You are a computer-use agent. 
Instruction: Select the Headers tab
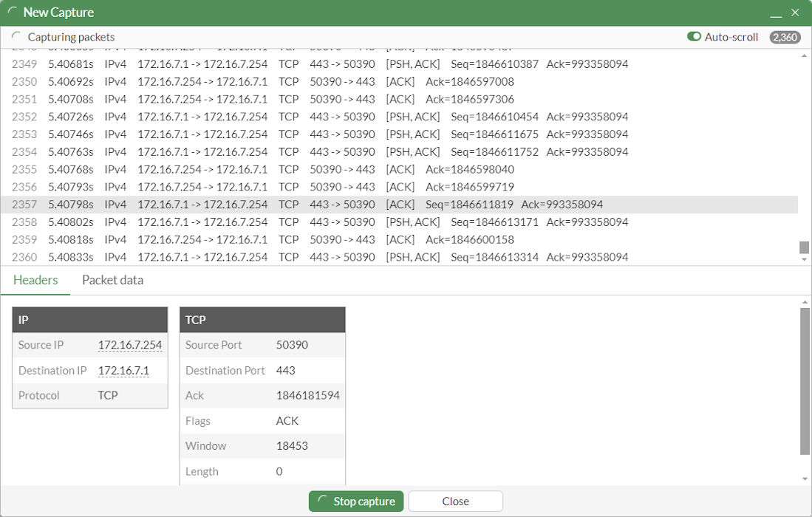[x=35, y=280]
